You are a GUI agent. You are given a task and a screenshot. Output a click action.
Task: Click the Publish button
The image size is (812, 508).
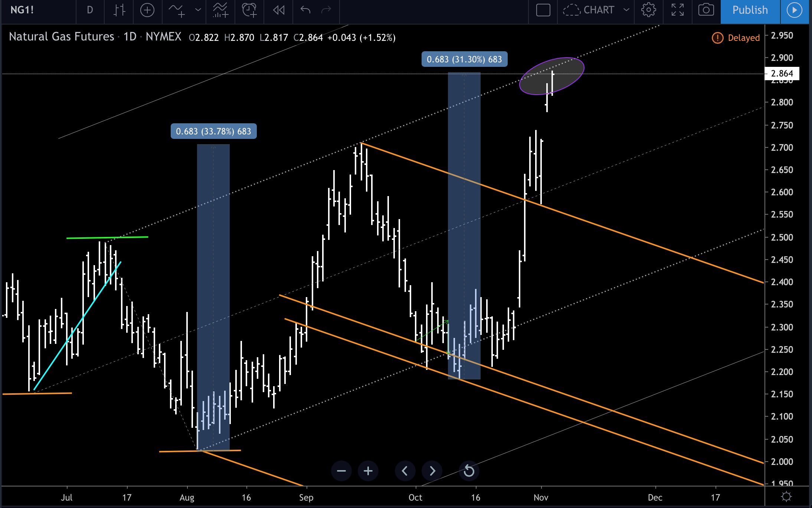(x=750, y=10)
